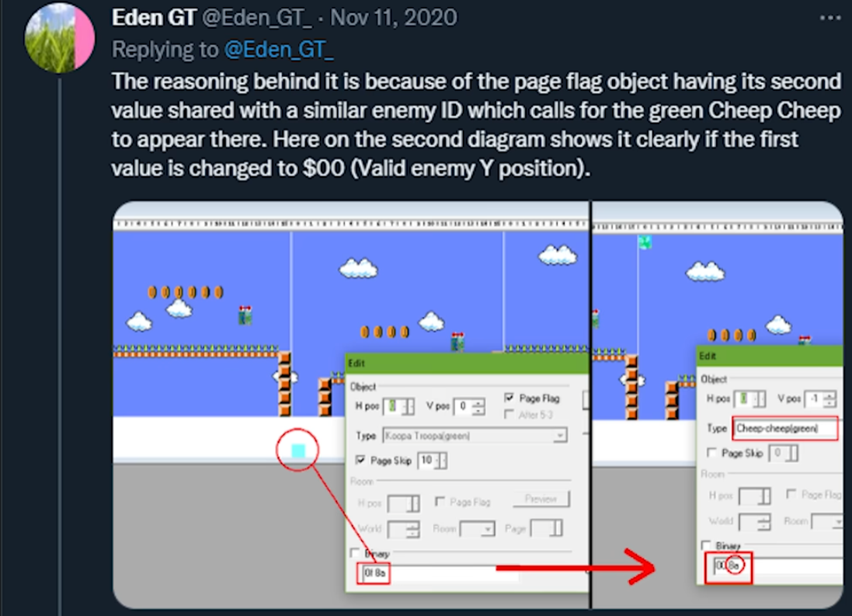Open the @Eden_GT_ reply mention link
The width and height of the screenshot is (852, 616).
click(279, 50)
